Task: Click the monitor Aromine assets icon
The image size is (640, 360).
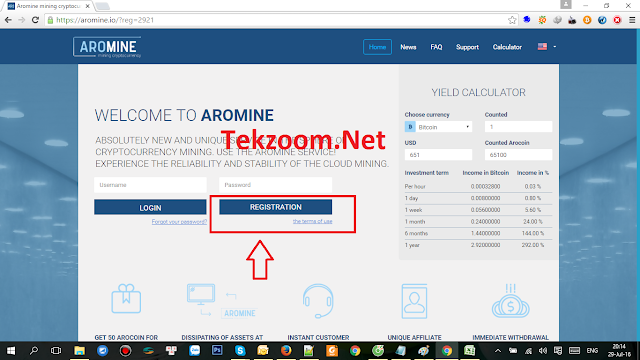Action: (x=222, y=301)
